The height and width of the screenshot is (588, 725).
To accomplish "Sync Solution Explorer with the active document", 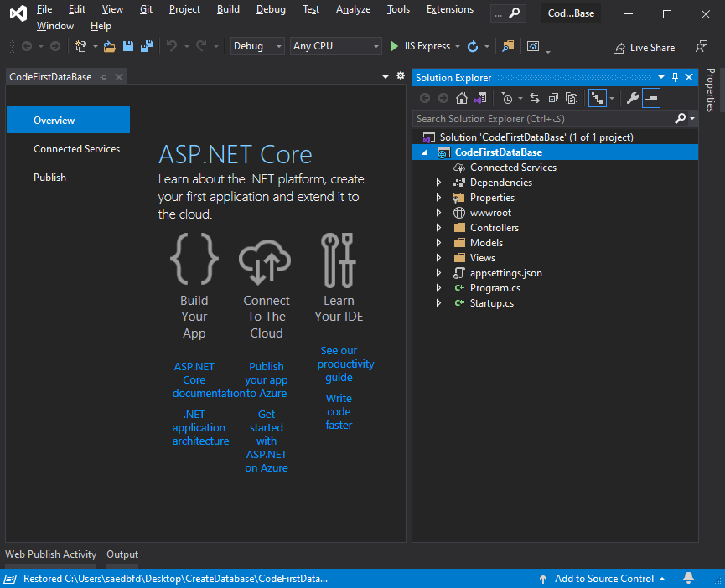I will (x=535, y=98).
